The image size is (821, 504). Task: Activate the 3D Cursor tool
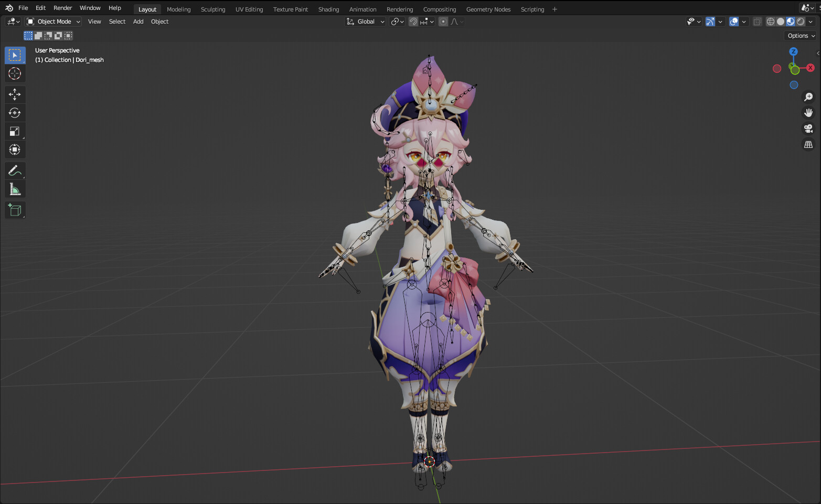(15, 73)
